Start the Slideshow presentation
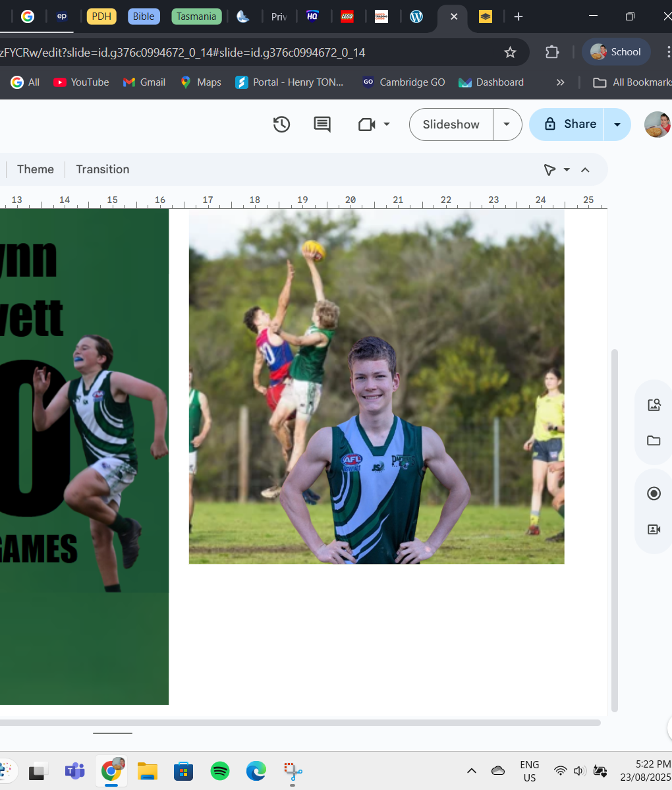This screenshot has width=672, height=790. point(451,124)
